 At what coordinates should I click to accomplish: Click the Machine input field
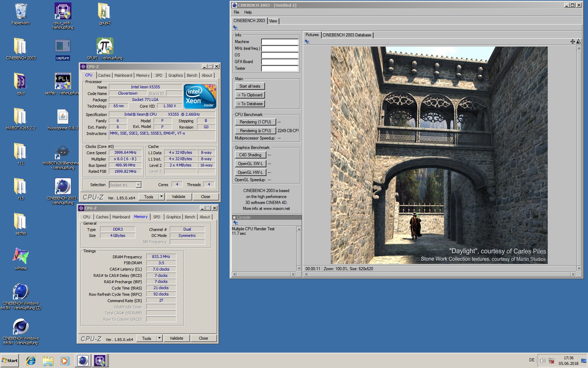point(280,42)
